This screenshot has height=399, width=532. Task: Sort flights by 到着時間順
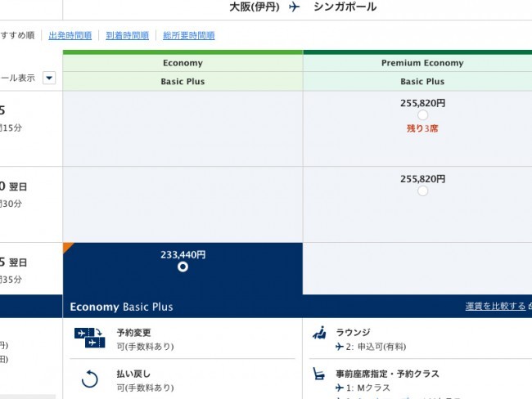pos(127,36)
